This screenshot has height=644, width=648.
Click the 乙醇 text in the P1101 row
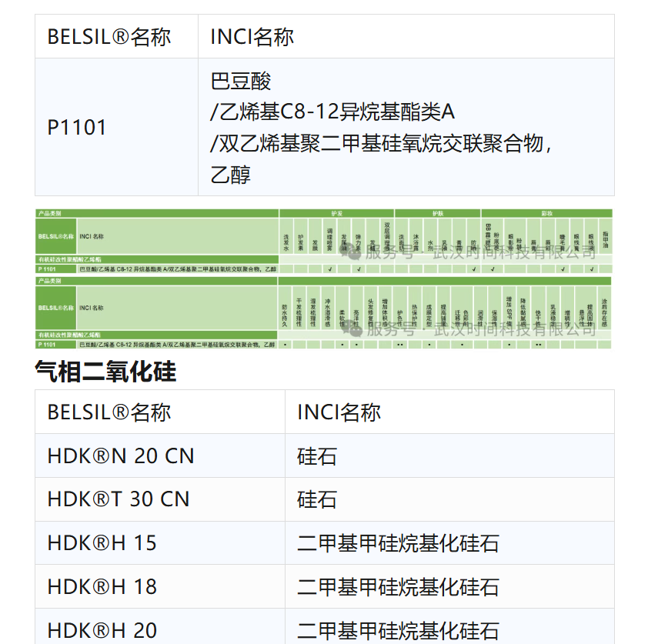(231, 174)
